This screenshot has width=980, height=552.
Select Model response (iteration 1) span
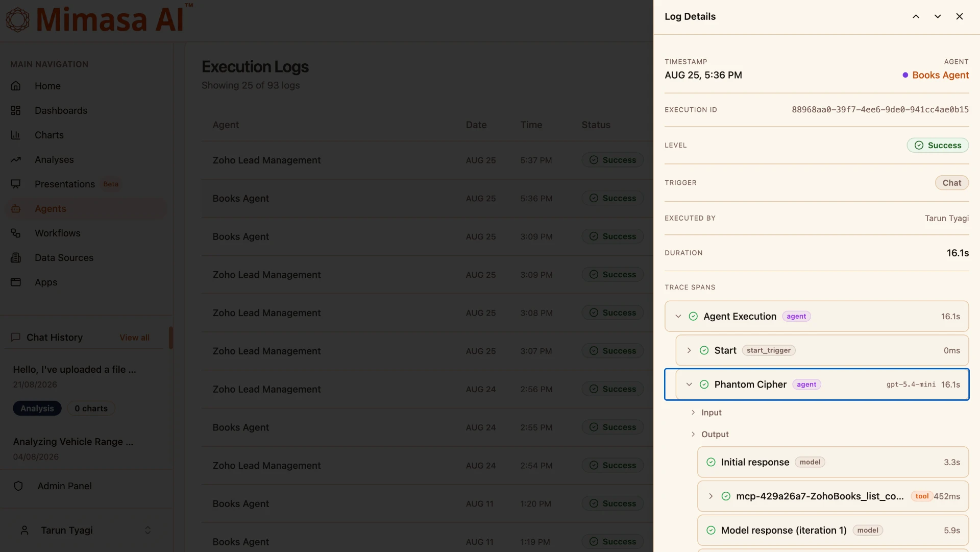pos(832,531)
